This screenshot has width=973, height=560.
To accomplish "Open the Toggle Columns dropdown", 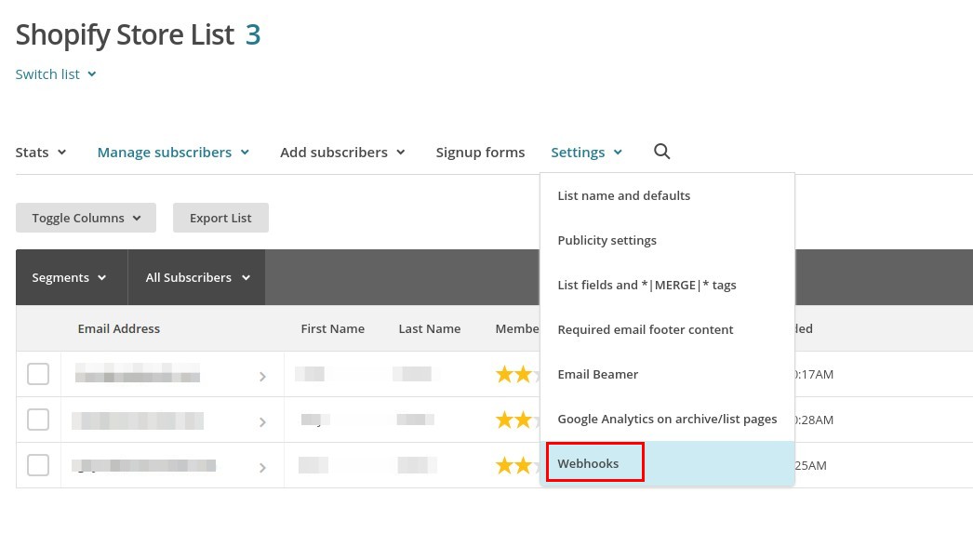I will (86, 218).
